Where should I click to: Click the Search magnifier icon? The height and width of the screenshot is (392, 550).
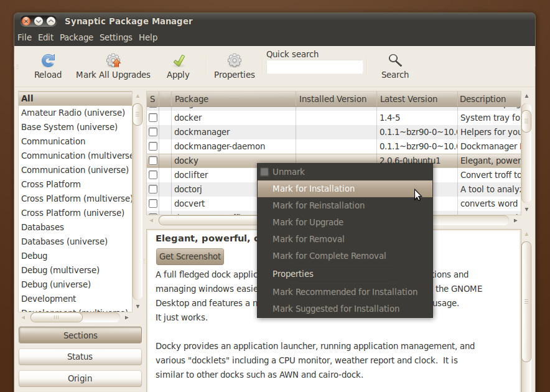click(x=395, y=61)
